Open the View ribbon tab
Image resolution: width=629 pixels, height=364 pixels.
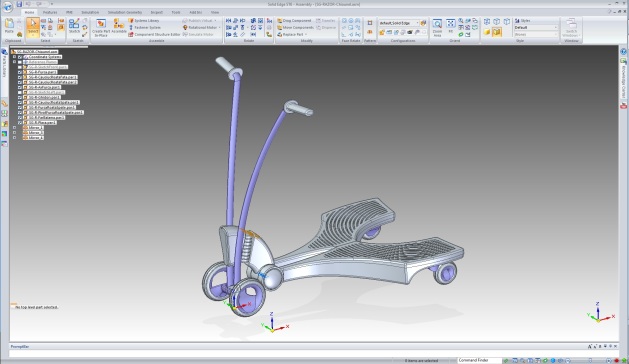pyautogui.click(x=215, y=12)
